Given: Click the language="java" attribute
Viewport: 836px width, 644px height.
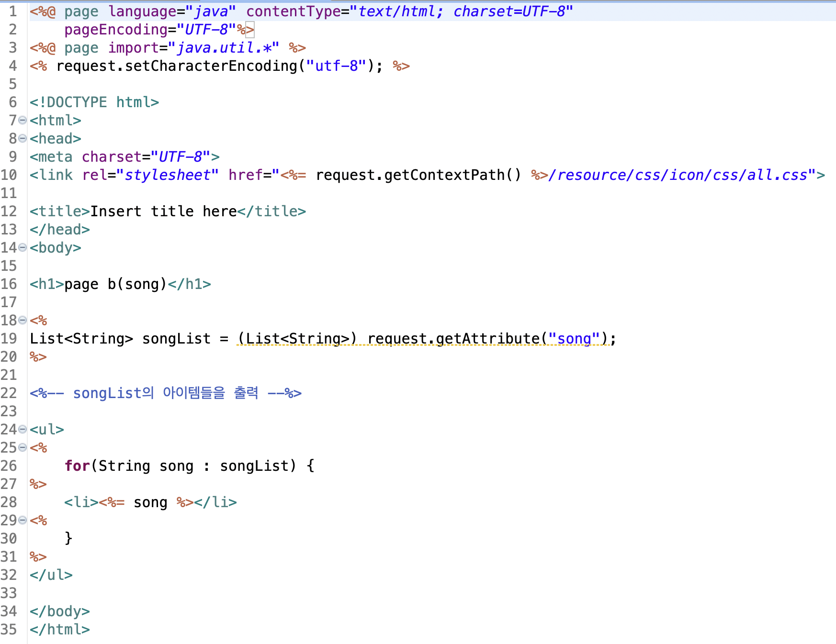Looking at the screenshot, I should pyautogui.click(x=172, y=11).
